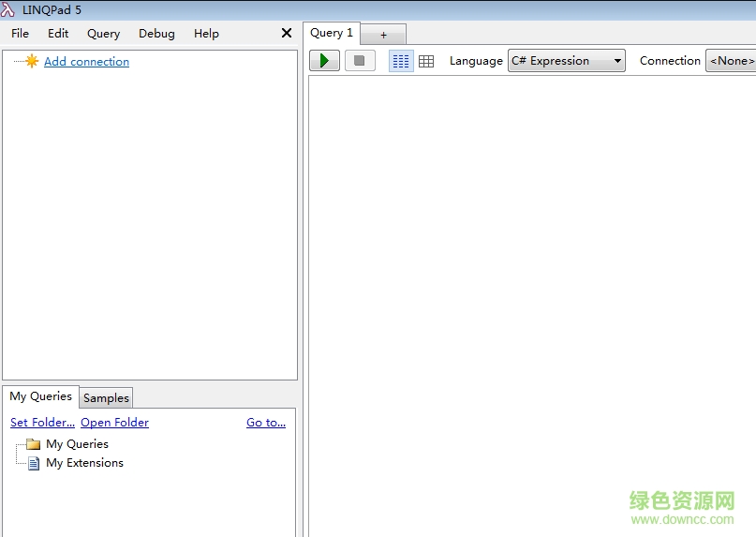Open the File menu

tap(20, 33)
